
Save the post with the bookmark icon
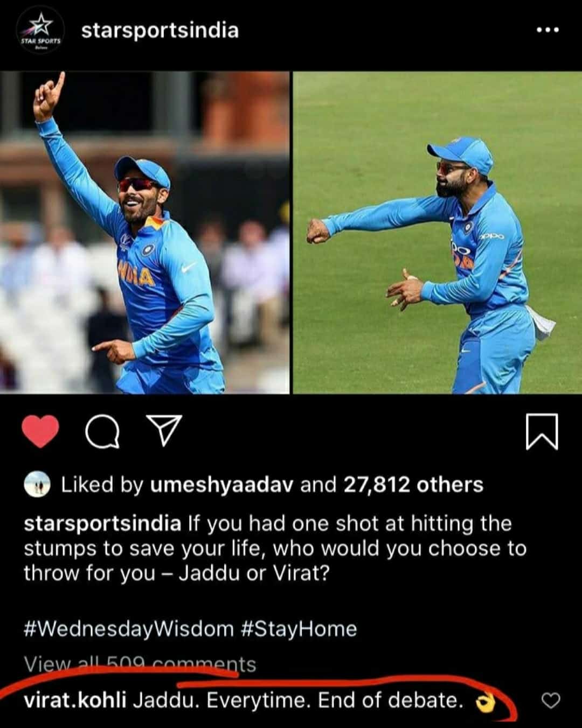[542, 432]
